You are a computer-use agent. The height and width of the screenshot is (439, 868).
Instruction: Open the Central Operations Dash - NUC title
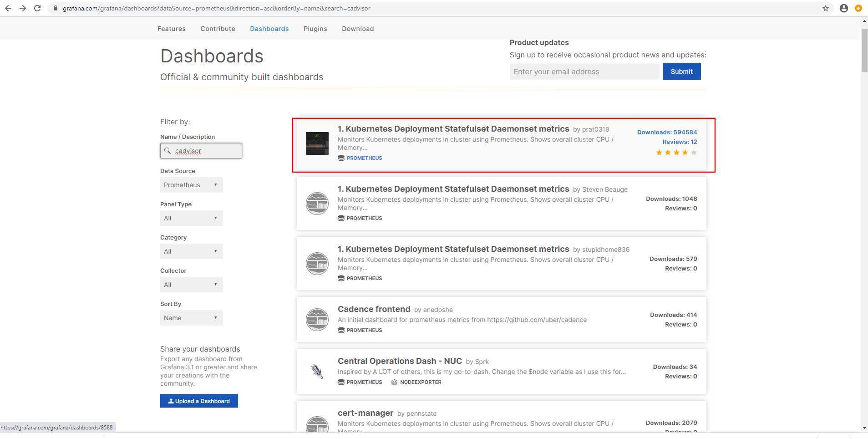400,361
